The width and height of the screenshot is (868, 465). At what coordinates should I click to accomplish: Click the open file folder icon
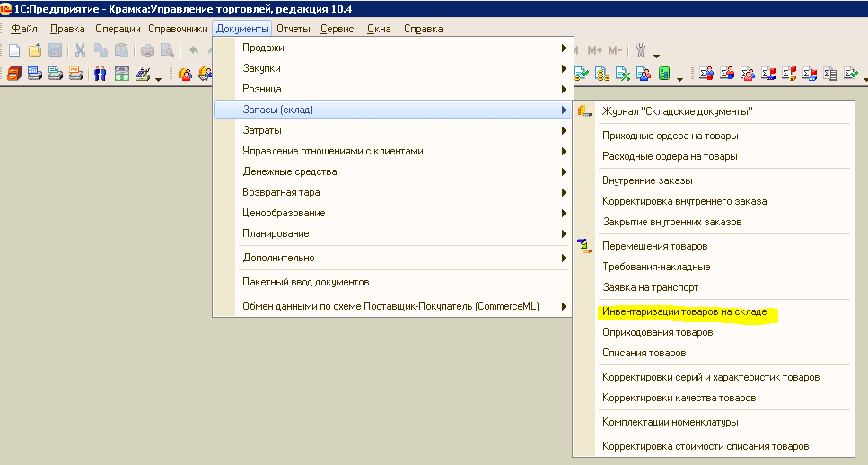click(35, 50)
